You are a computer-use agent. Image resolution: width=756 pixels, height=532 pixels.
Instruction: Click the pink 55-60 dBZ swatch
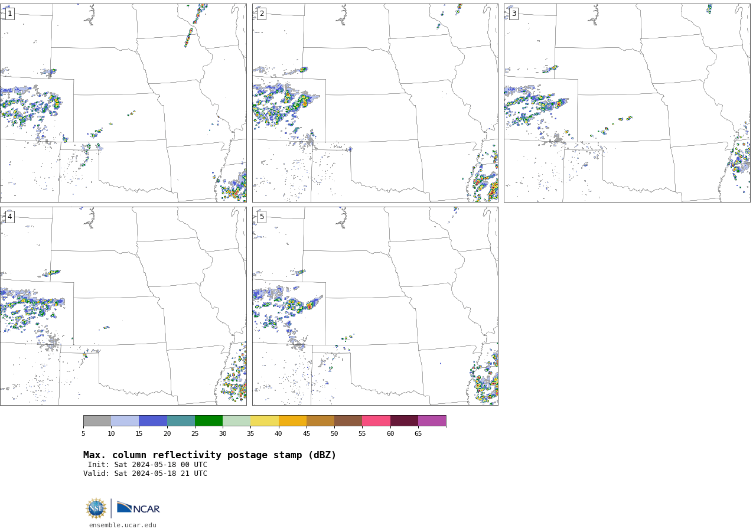click(x=376, y=420)
